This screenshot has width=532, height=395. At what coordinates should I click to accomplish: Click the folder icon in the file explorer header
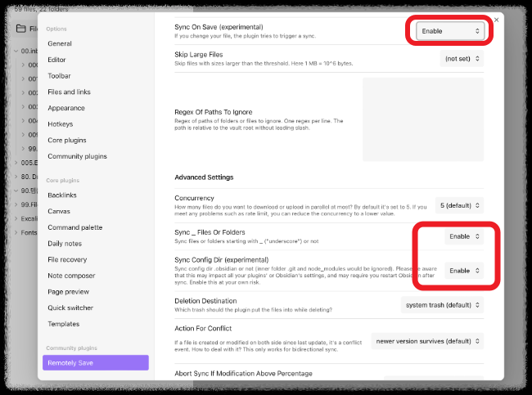tap(21, 29)
